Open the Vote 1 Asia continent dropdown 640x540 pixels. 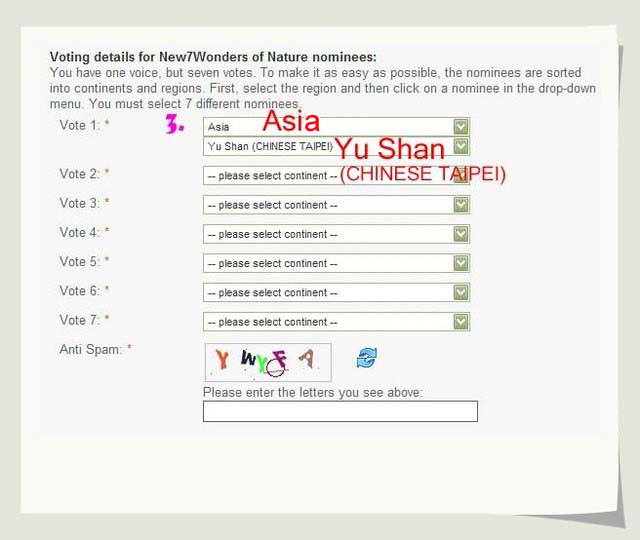coord(336,127)
